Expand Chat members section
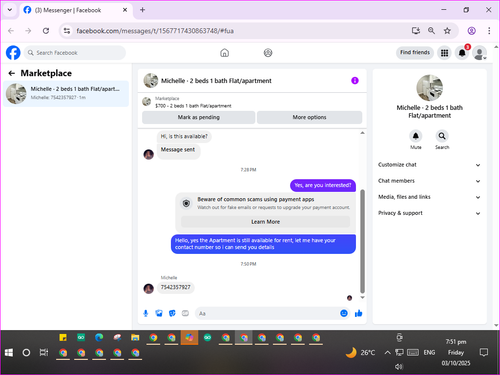500x375 pixels. [x=429, y=181]
